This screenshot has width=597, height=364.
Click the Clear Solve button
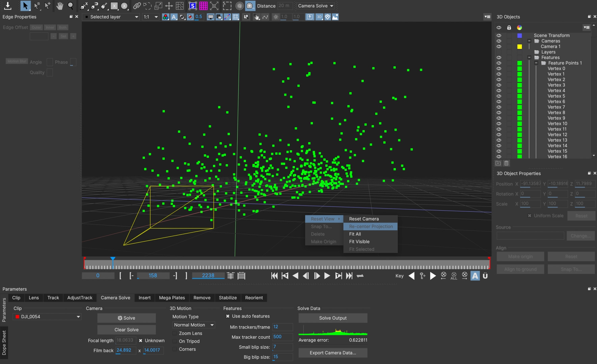point(127,330)
